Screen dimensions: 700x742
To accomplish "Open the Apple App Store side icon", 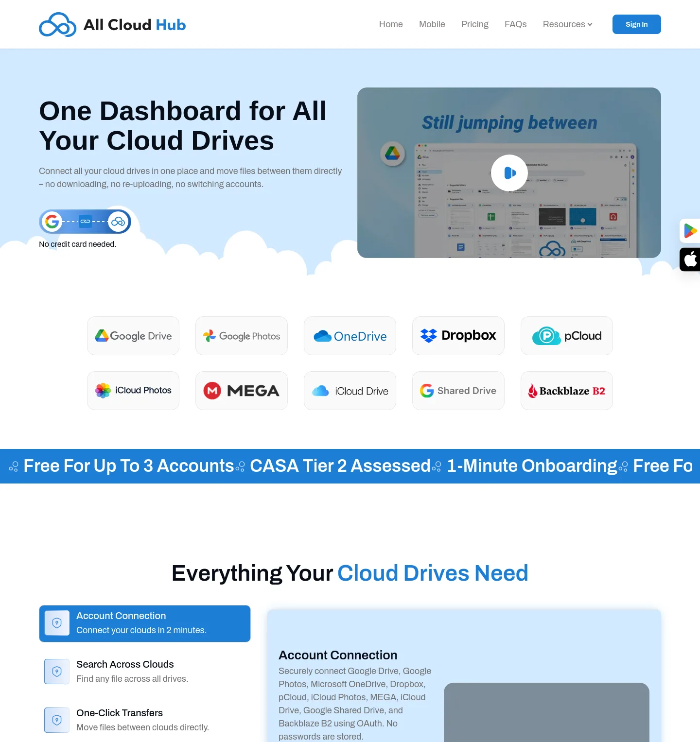I will click(690, 259).
